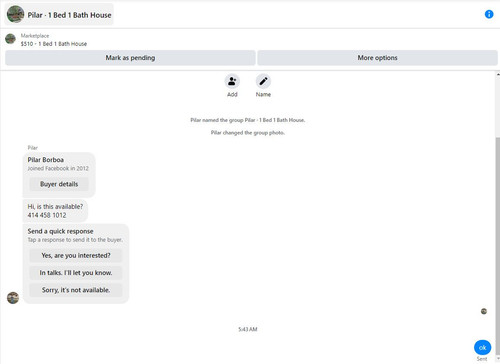Click the conversation title Pilar - 1 Bed 1 Bath House

(x=69, y=15)
